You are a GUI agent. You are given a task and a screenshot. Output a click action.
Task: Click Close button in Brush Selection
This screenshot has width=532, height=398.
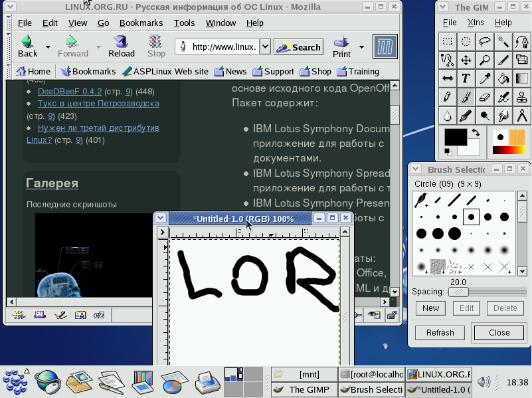pyautogui.click(x=499, y=332)
